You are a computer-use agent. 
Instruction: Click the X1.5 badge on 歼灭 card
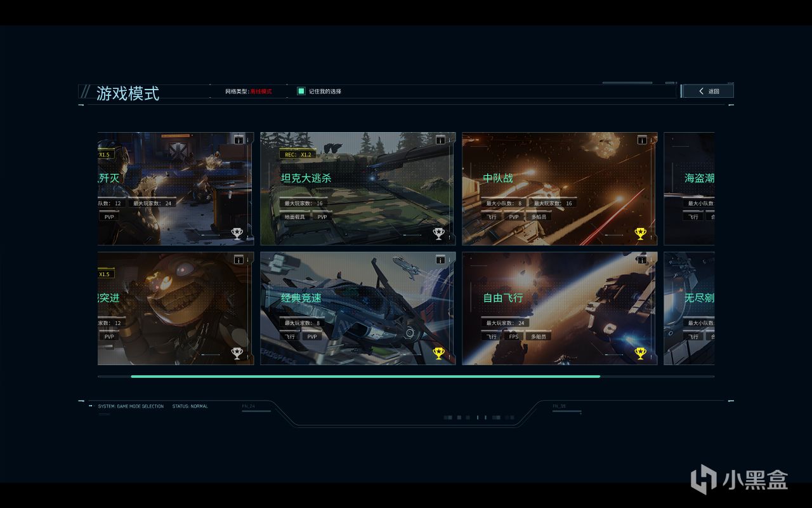(x=105, y=154)
